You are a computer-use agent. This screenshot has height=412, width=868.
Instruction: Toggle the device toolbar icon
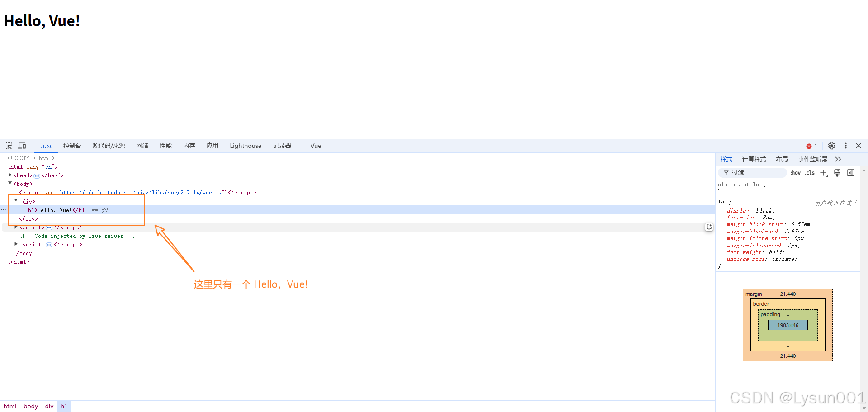point(22,146)
